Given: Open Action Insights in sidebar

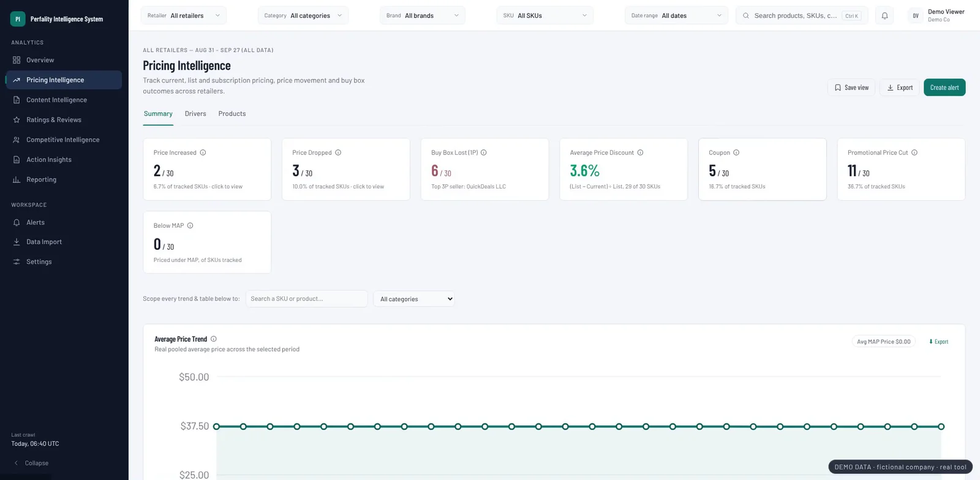Looking at the screenshot, I should [x=64, y=160].
